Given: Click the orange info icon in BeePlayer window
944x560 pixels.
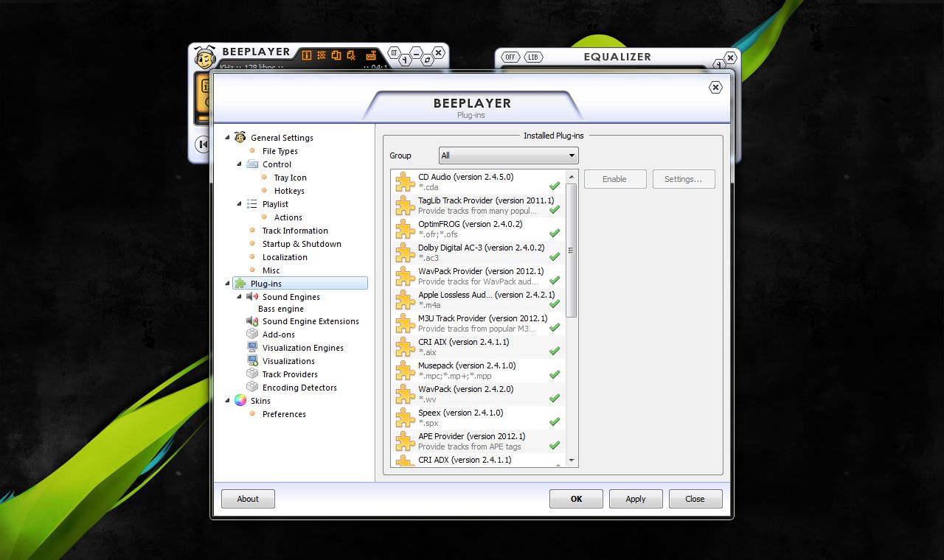Looking at the screenshot, I should click(x=307, y=55).
